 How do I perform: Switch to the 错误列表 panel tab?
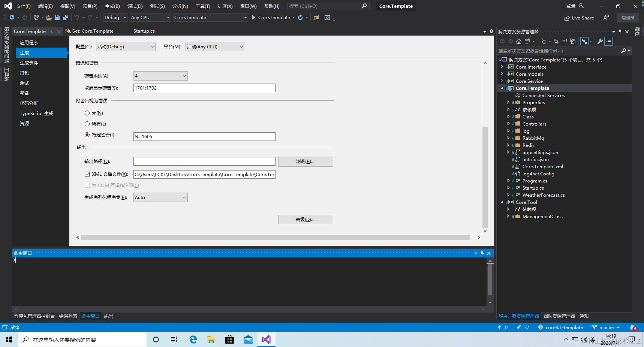(68, 316)
